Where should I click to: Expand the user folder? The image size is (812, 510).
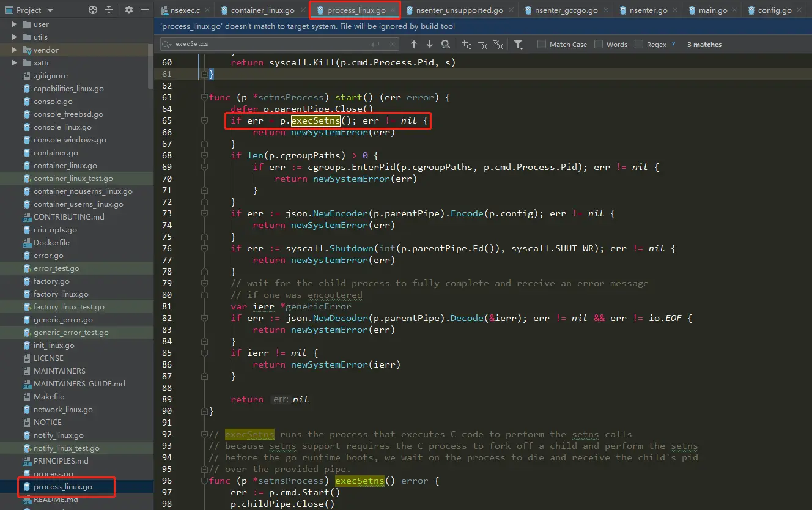(x=15, y=24)
